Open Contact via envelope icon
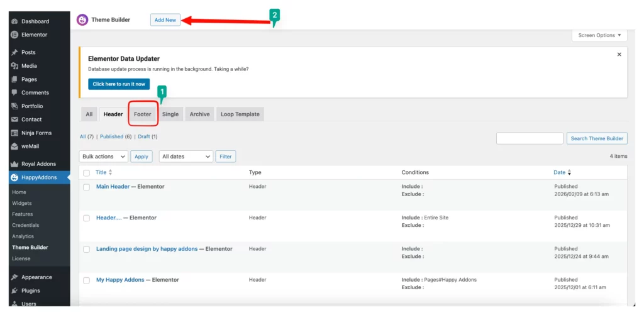 [14, 119]
